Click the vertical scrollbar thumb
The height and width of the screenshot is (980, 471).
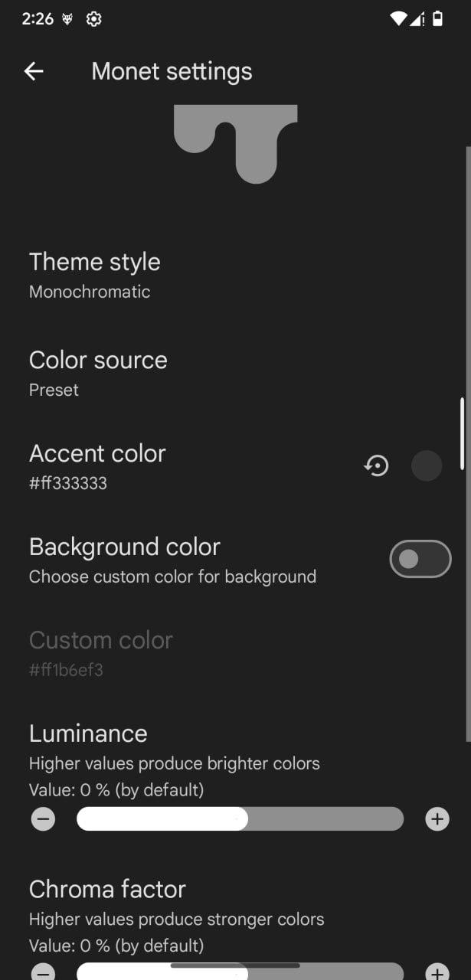(x=462, y=434)
